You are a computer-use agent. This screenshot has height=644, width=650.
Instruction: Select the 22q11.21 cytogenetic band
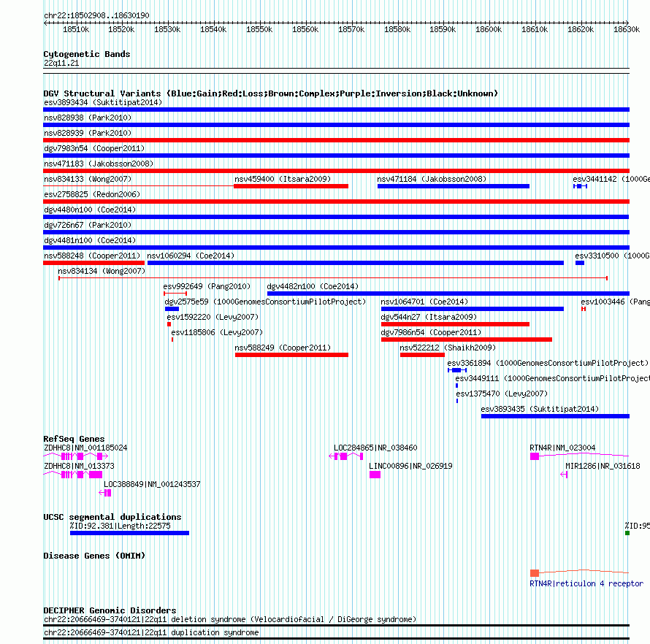point(61,63)
